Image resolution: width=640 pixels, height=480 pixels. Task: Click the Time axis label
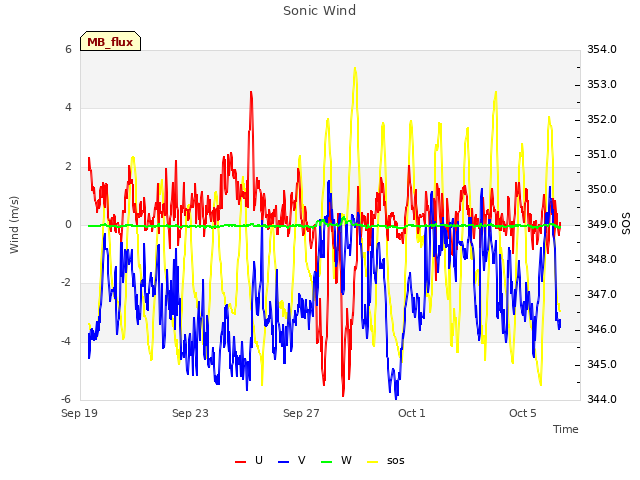coord(566,429)
